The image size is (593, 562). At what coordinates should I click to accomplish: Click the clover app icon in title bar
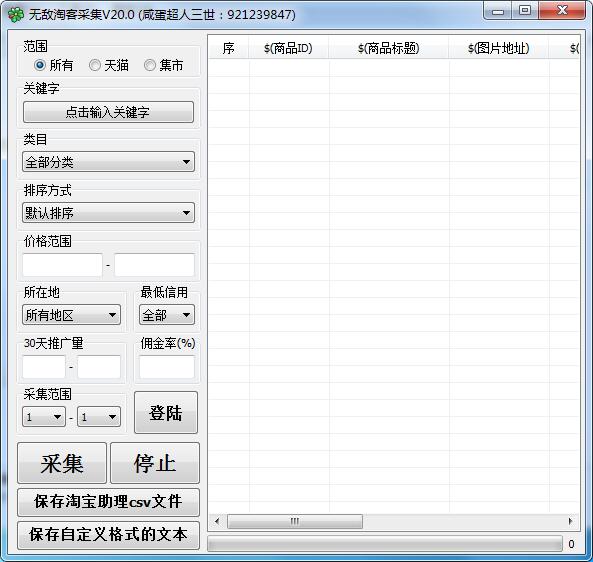(x=16, y=15)
